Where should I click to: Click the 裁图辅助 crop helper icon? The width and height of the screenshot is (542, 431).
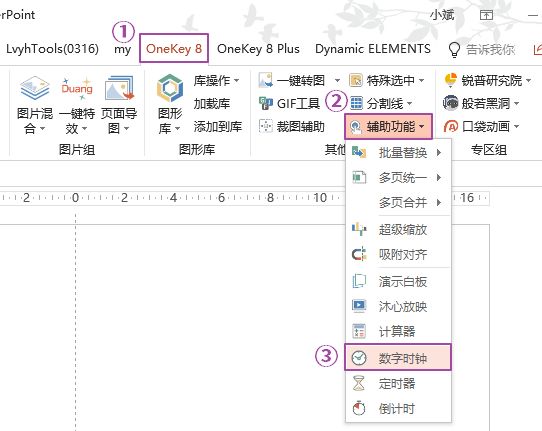(265, 126)
